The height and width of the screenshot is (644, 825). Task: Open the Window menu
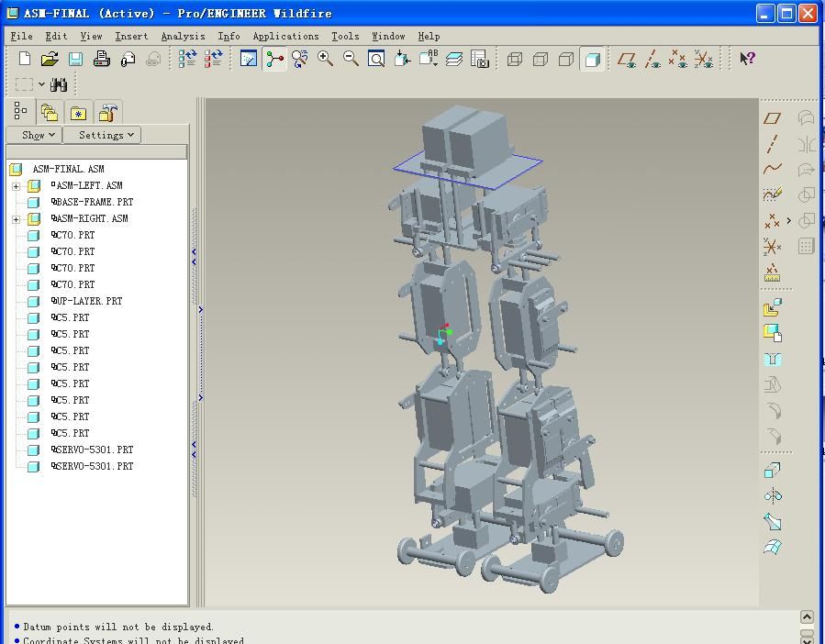tap(388, 37)
